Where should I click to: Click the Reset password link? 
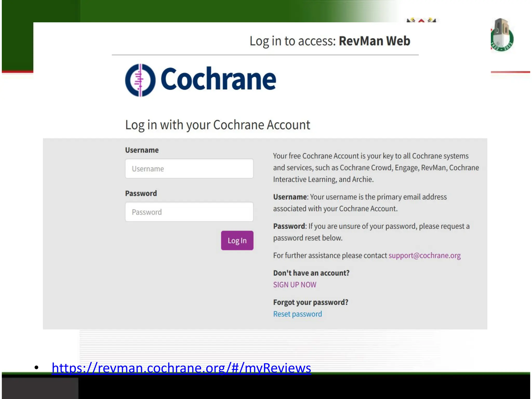click(297, 314)
